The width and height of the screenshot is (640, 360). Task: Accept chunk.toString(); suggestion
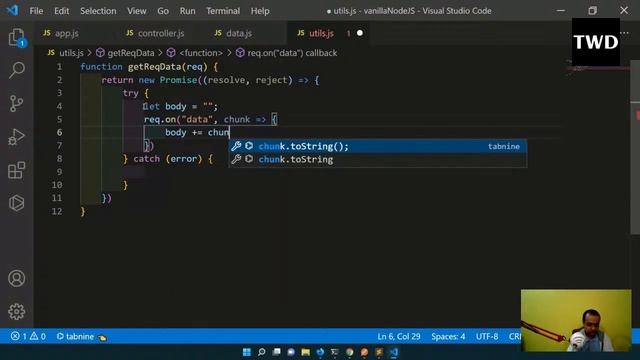point(378,146)
